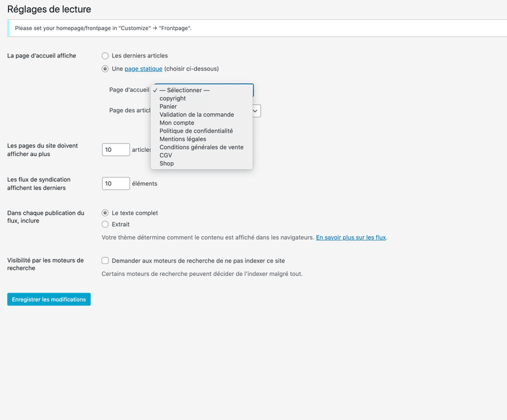Click the syndication feed 'éléments' number field
The height and width of the screenshot is (420, 507).
[115, 183]
